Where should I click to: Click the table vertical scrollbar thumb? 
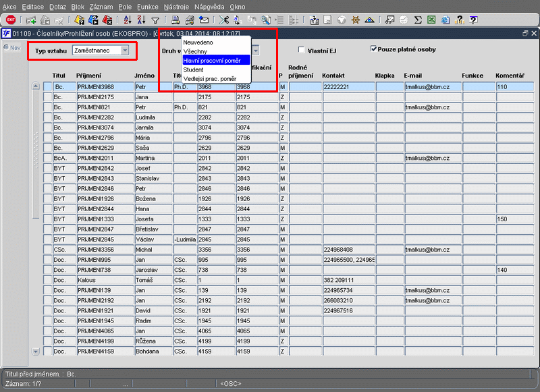[x=36, y=155]
